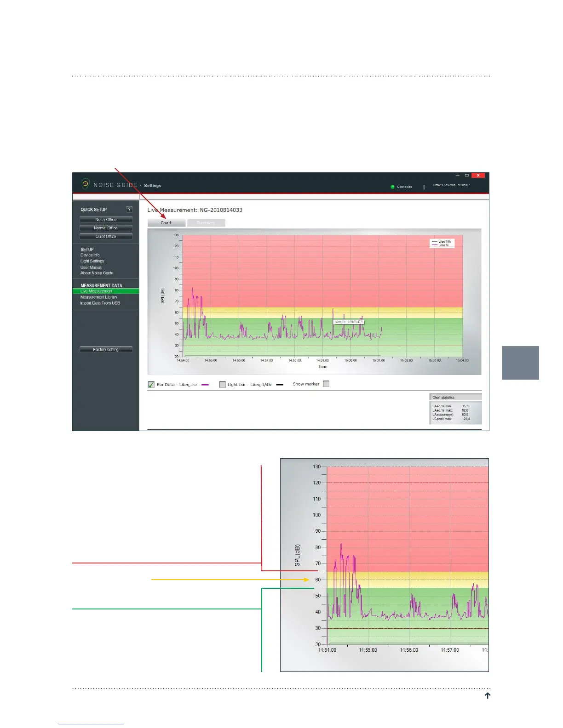The height and width of the screenshot is (728, 563).
Task: Uncheck the Ear Data LAeq,1s checkbox
Action: [x=151, y=385]
